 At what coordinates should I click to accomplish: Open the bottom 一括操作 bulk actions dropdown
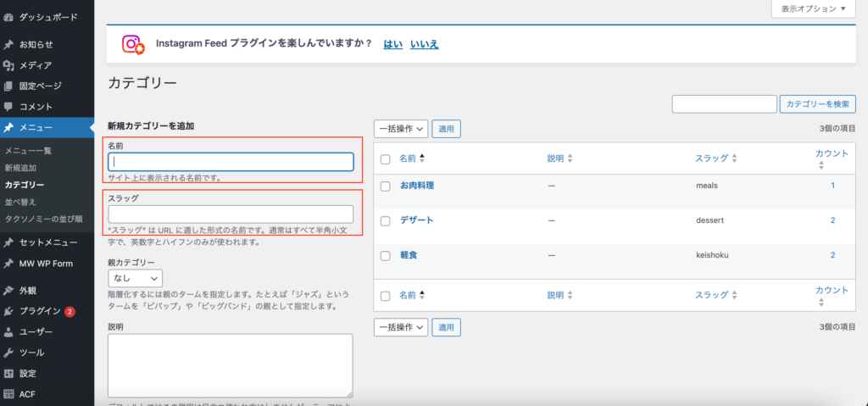point(401,327)
